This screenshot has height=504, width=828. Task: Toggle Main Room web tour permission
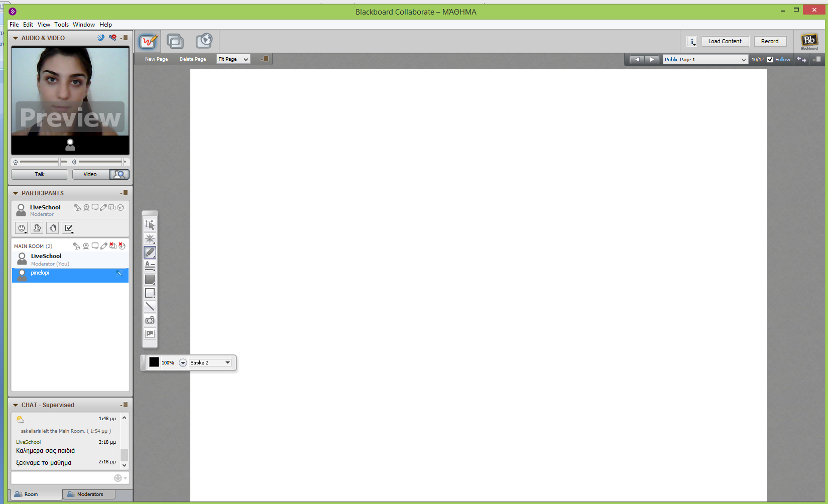[x=122, y=246]
